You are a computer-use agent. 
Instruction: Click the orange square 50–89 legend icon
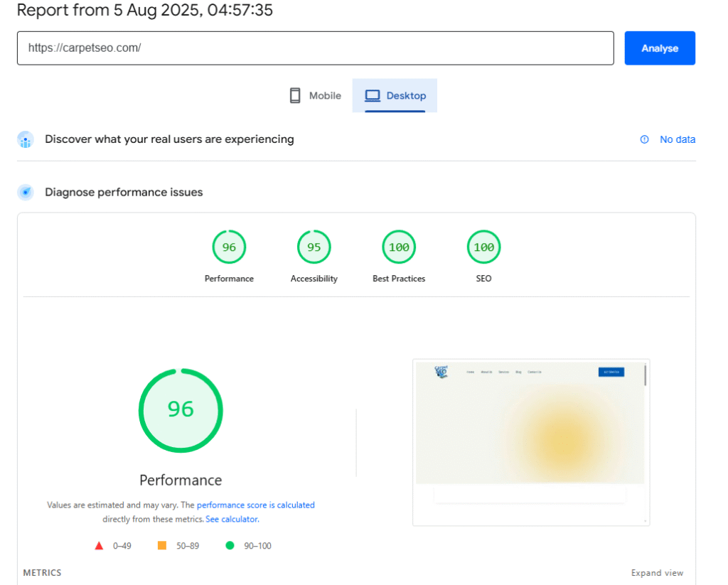[x=161, y=546]
